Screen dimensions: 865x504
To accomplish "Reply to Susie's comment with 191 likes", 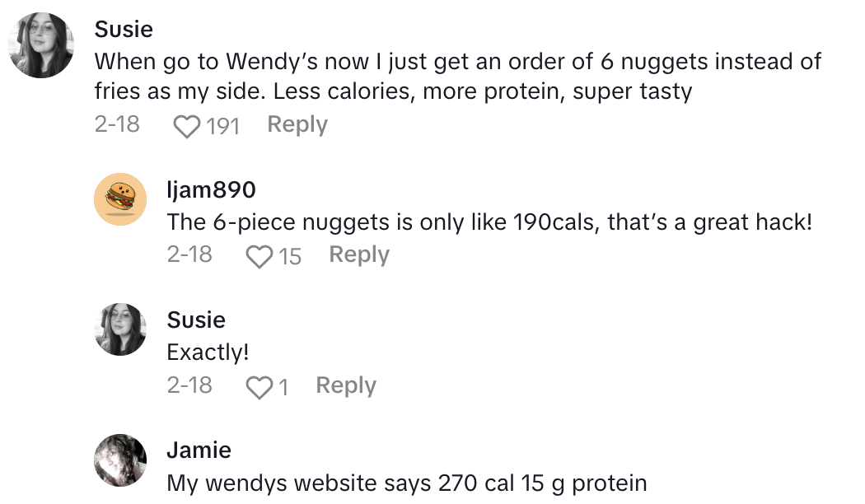I will tap(297, 125).
